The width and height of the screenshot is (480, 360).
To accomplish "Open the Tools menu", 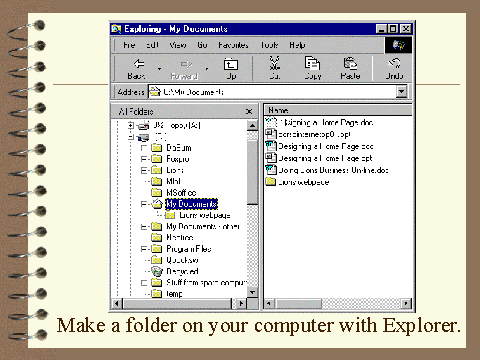I will pos(269,45).
